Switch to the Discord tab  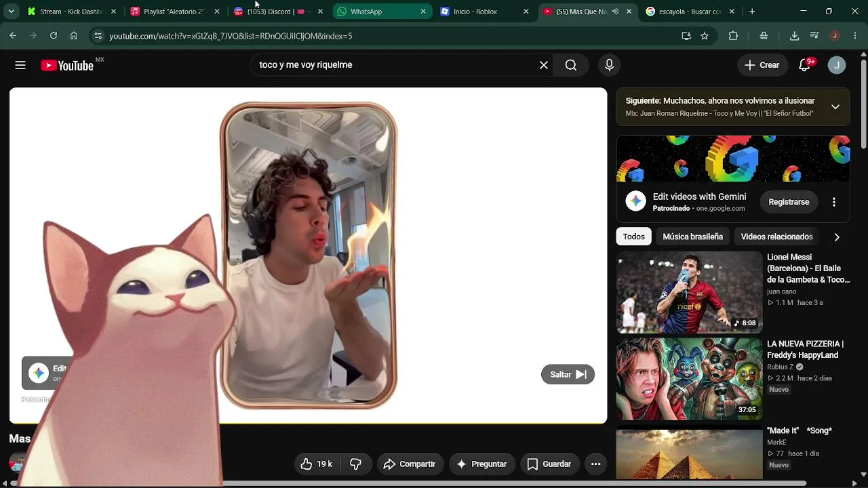coord(278,12)
